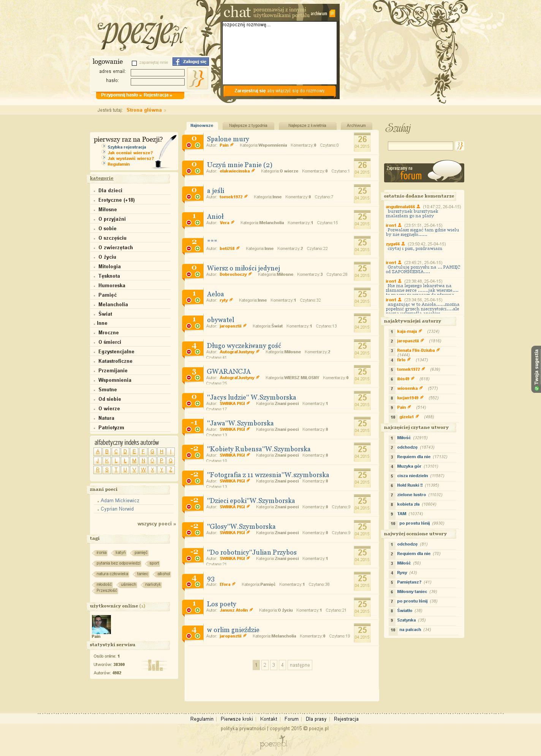Image resolution: width=541 pixels, height=756 pixels.
Task: Upvote the poem 'Spalone mury' with plus icon
Action: coord(198,146)
